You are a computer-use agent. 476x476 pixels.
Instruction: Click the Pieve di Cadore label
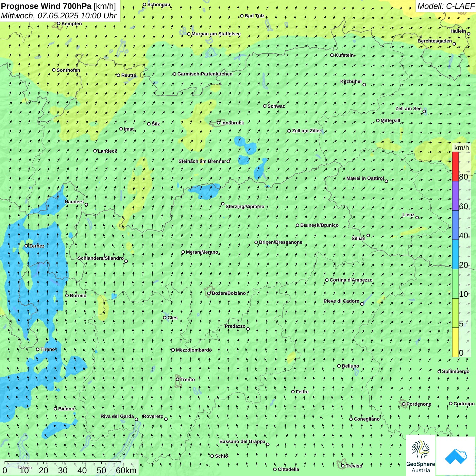(x=341, y=301)
